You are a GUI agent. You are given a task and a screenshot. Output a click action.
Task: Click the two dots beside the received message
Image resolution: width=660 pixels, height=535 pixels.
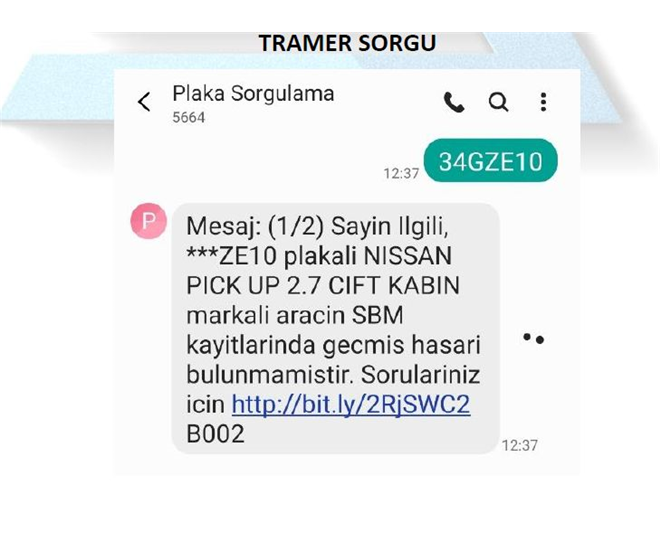pyautogui.click(x=533, y=338)
